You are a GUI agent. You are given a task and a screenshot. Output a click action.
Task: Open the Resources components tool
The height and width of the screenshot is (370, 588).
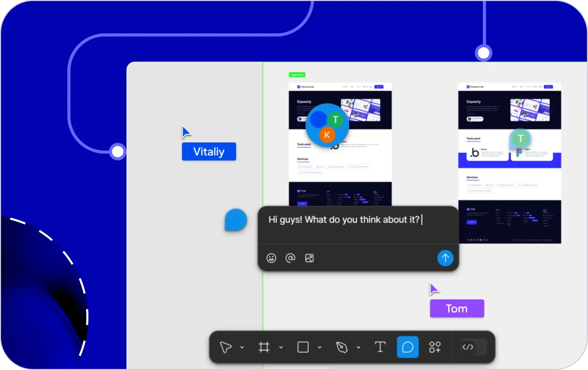coord(435,347)
